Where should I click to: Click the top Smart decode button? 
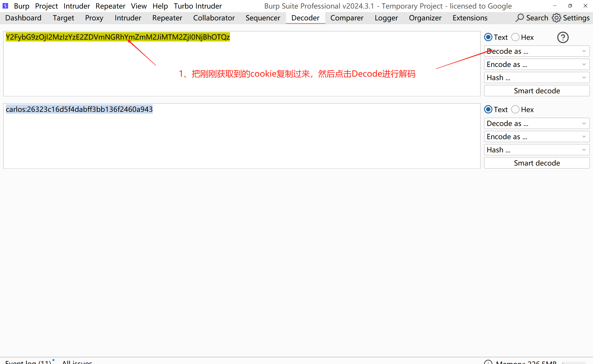coord(537,91)
